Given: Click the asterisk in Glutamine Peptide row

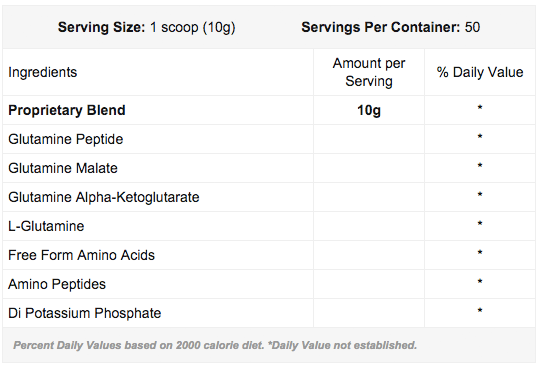Looking at the screenshot, I should point(480,137).
